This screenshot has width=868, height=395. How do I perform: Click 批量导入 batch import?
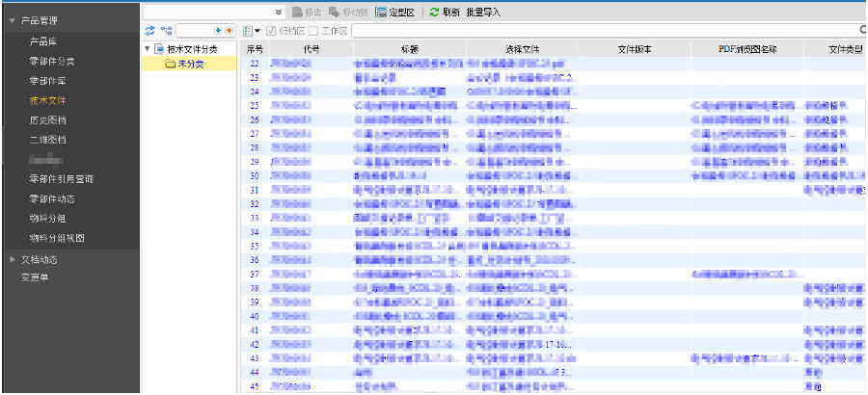pyautogui.click(x=483, y=13)
